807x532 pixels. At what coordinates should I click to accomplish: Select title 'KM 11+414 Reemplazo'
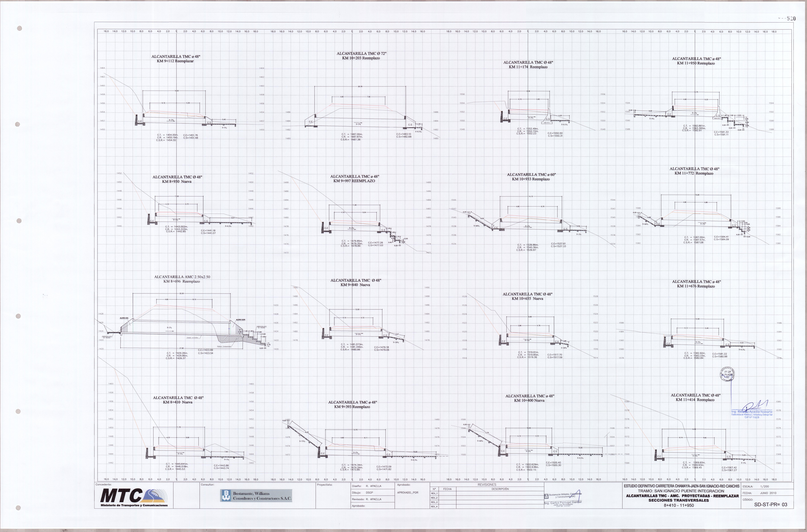tap(695, 400)
